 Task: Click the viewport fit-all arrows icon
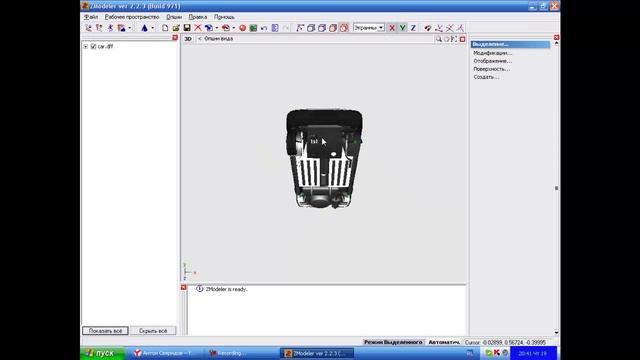click(454, 39)
